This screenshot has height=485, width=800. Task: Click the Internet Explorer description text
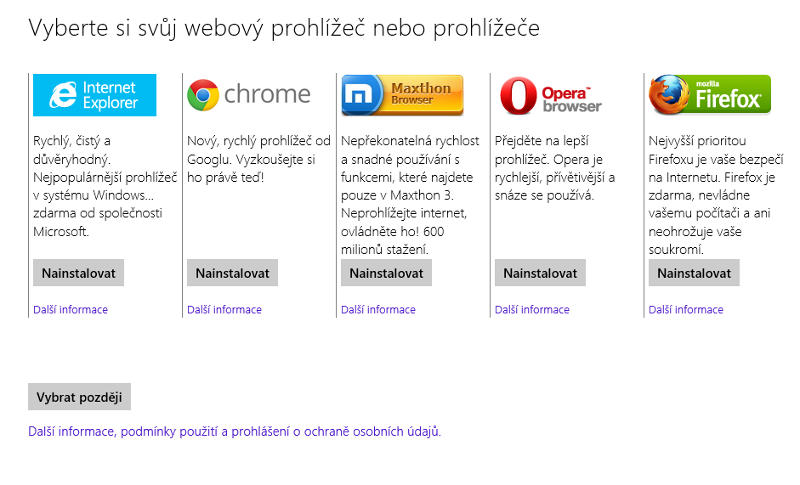98,186
